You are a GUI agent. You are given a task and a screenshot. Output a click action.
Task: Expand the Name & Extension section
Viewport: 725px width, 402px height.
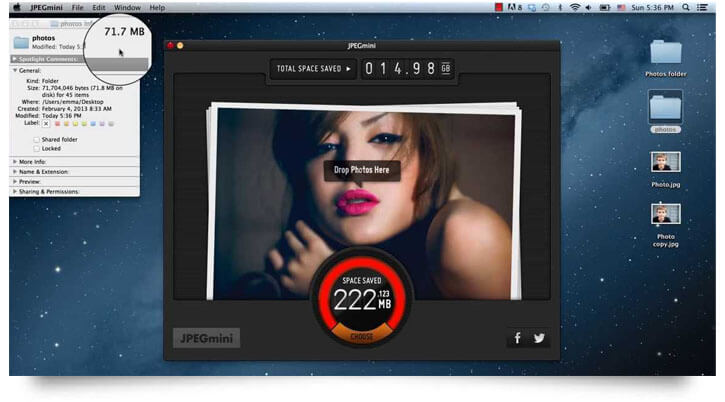coord(15,172)
